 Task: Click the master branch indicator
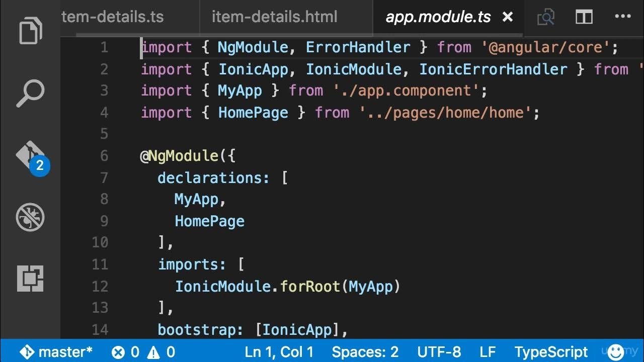[x=56, y=351]
